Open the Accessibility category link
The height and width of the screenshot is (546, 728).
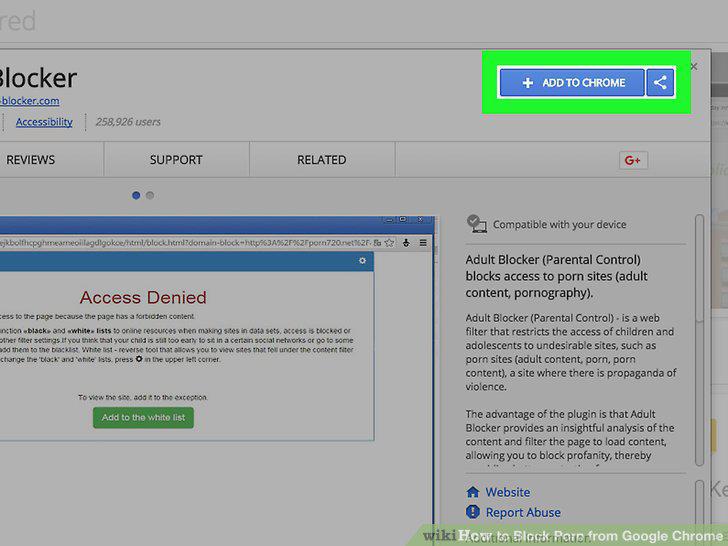(44, 122)
